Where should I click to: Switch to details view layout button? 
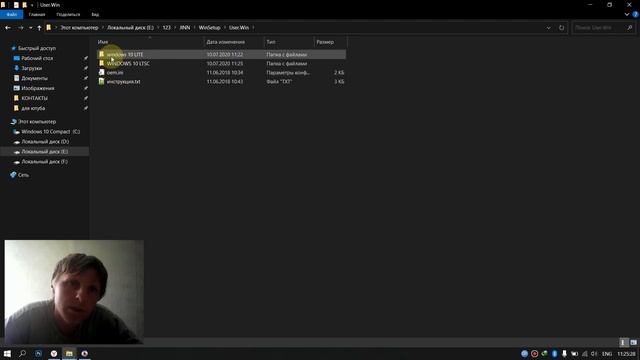pos(623,342)
